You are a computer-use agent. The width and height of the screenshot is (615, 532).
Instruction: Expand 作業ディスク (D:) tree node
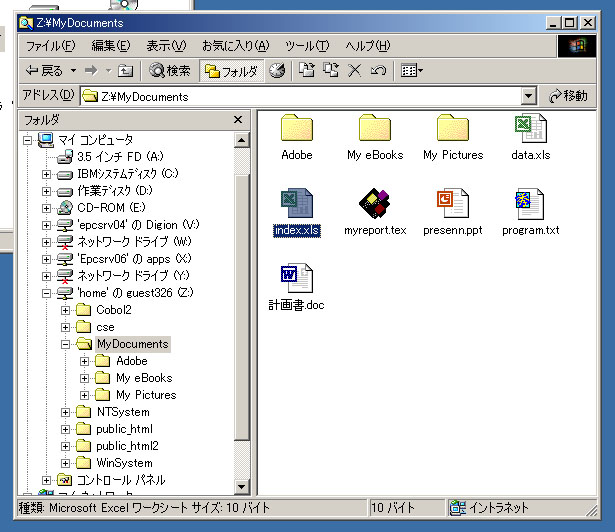(x=46, y=191)
